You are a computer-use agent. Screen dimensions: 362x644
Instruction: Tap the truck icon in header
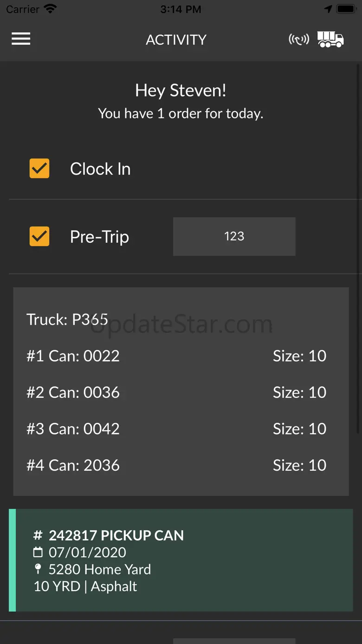[330, 39]
